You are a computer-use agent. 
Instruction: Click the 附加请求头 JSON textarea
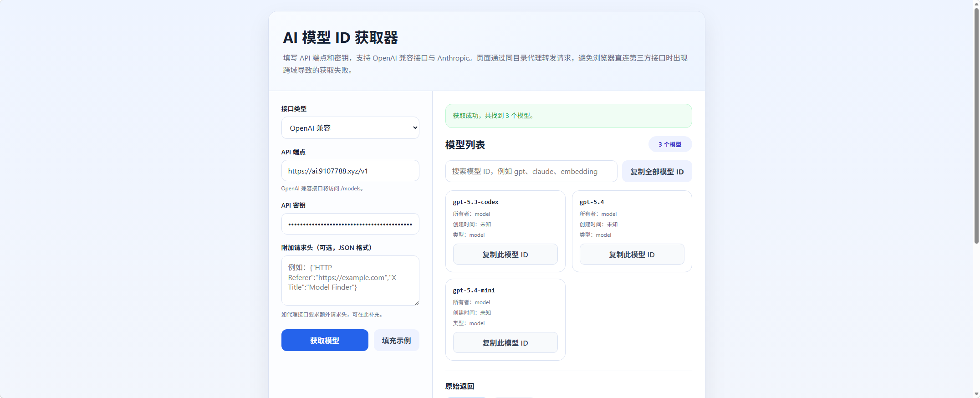350,281
